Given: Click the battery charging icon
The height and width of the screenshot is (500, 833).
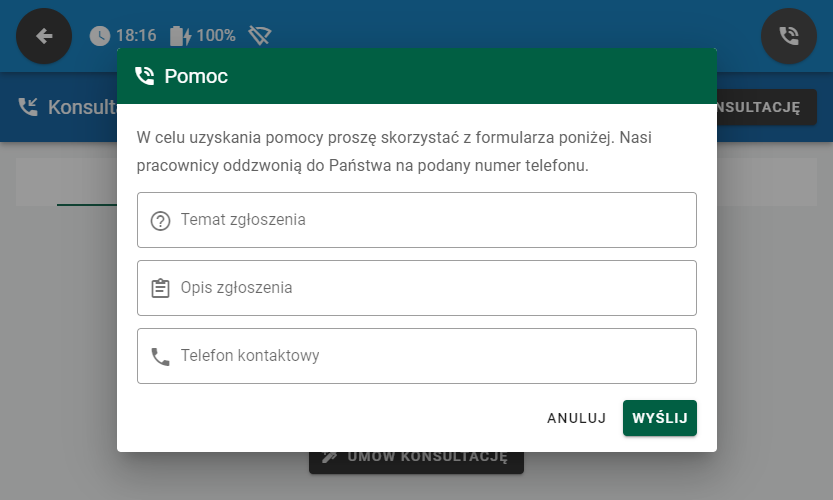Looking at the screenshot, I should point(180,36).
